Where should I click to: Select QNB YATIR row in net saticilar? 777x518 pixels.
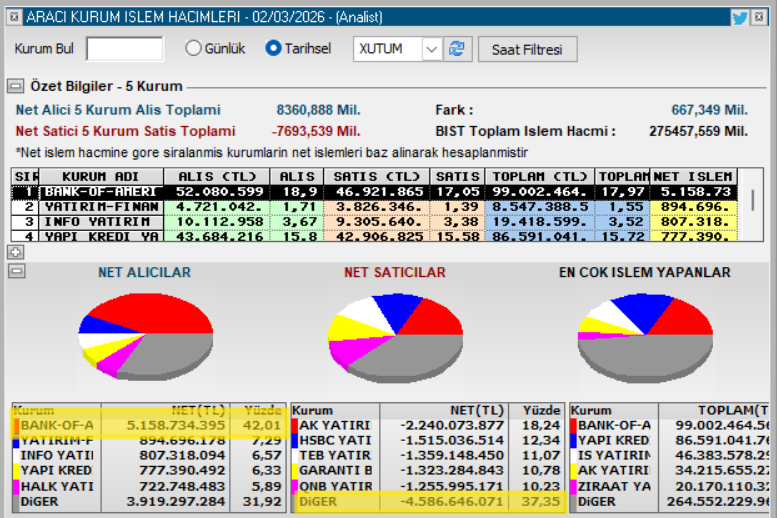click(x=428, y=486)
